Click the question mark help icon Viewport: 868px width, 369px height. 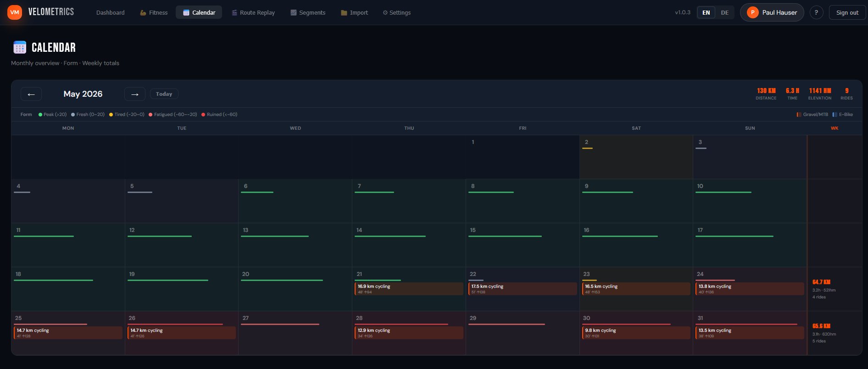[x=816, y=13]
